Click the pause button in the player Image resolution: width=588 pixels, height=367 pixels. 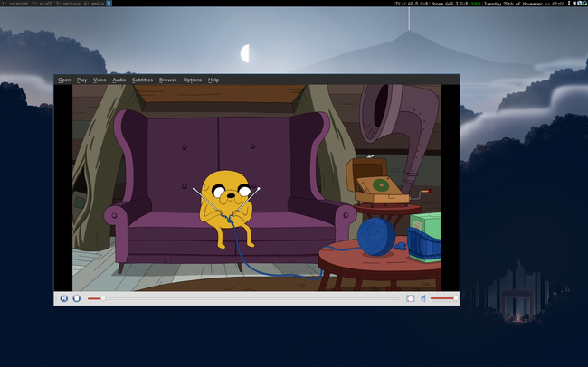[x=64, y=298]
